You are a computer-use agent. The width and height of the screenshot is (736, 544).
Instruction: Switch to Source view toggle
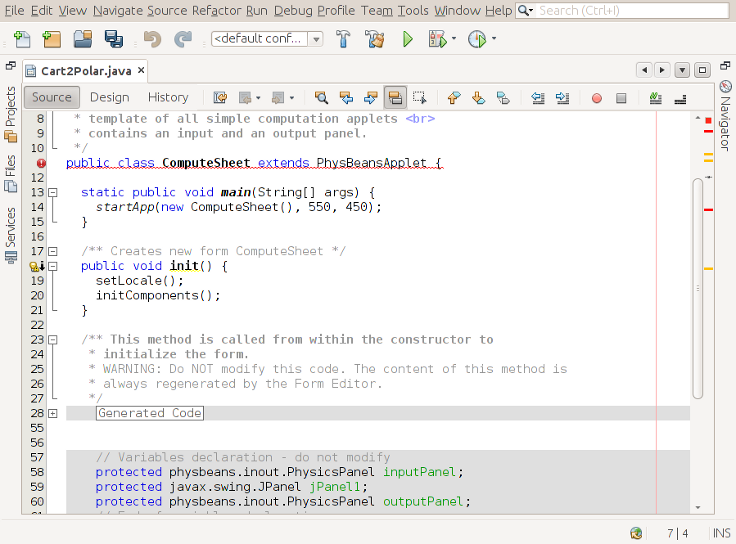coord(52,97)
